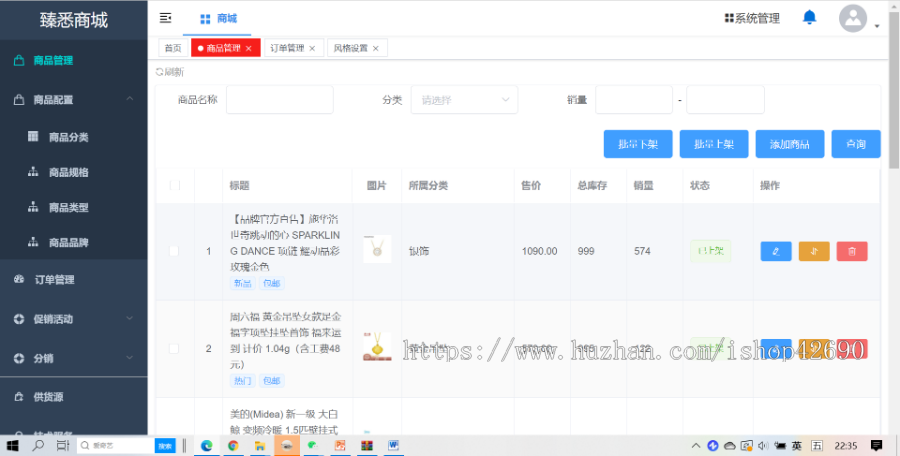
Task: Toggle the sidebar collapse hamburger icon
Action: 165,18
